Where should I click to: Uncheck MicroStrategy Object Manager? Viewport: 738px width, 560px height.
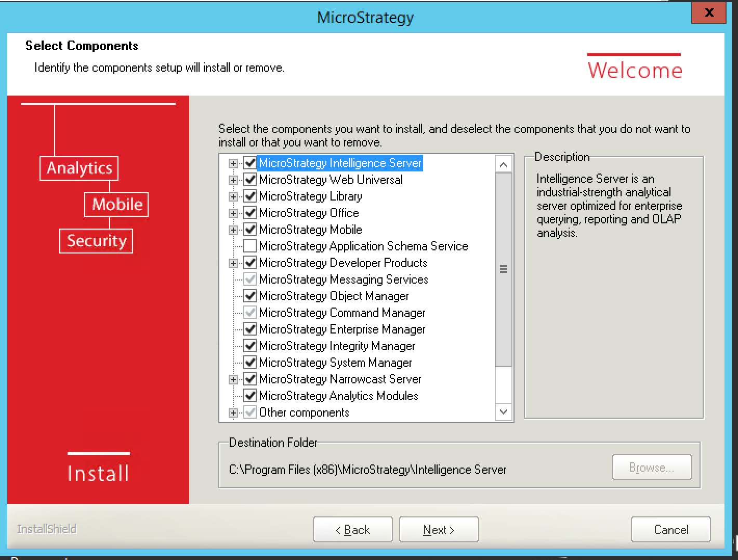click(250, 296)
